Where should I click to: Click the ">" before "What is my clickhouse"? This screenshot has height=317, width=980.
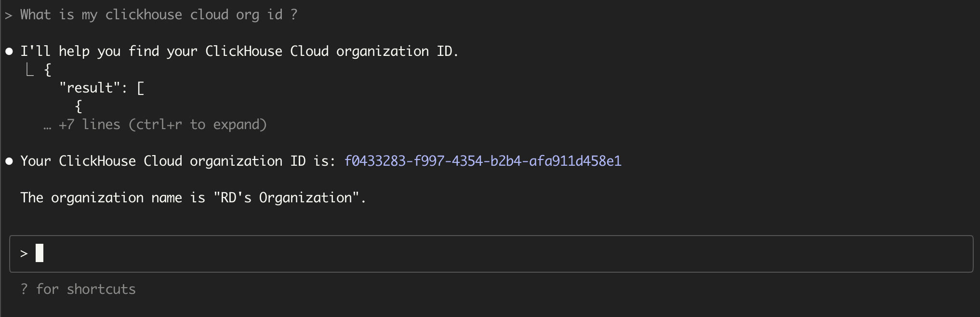click(9, 15)
